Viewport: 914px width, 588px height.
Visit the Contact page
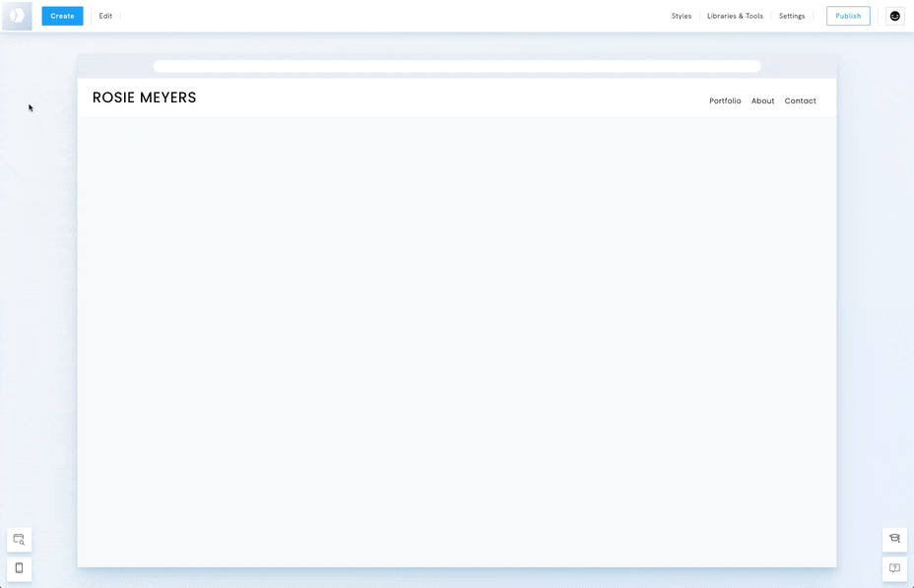pyautogui.click(x=800, y=100)
